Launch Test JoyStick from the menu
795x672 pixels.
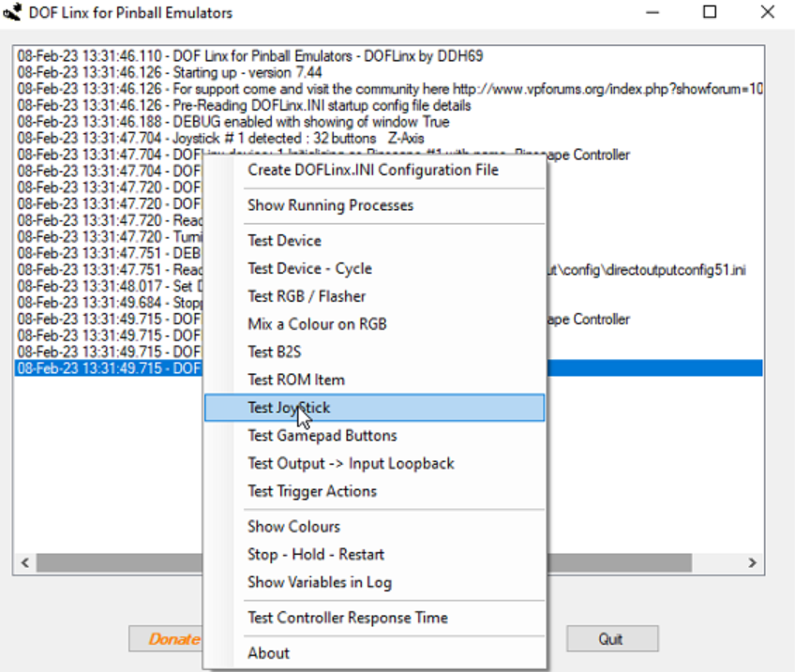[374, 408]
